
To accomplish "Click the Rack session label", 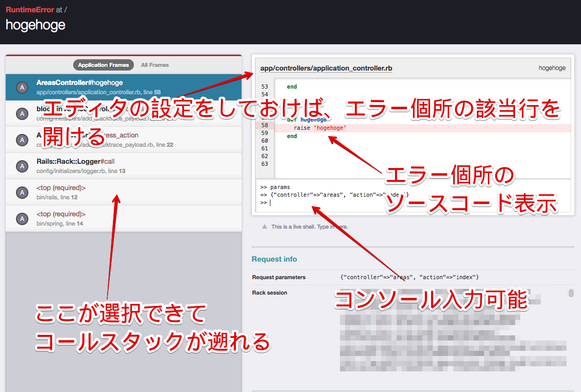I will [269, 293].
